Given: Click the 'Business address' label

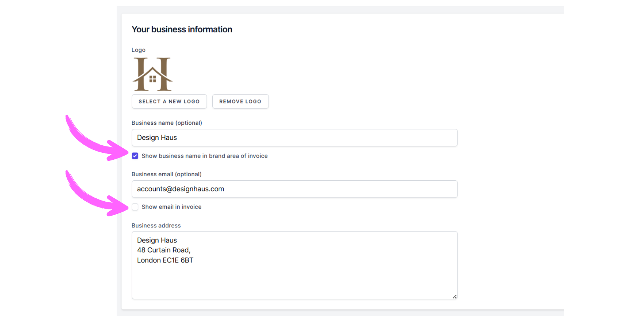Looking at the screenshot, I should pyautogui.click(x=156, y=226).
